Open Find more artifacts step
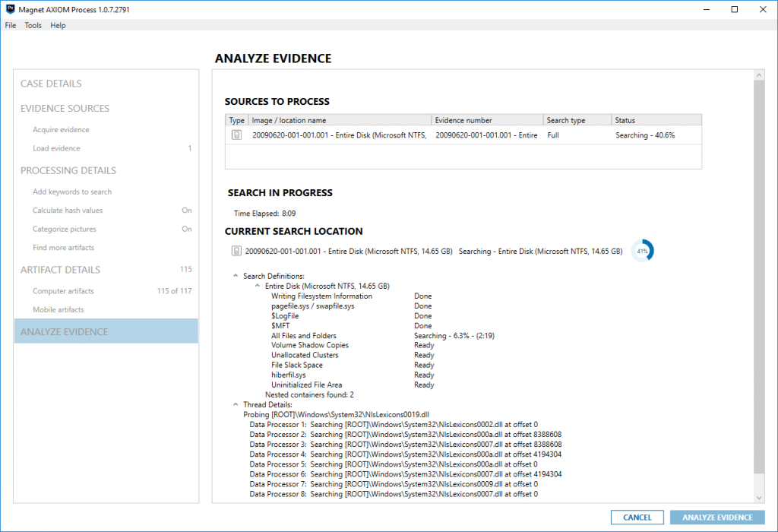This screenshot has height=532, width=778. click(x=64, y=247)
